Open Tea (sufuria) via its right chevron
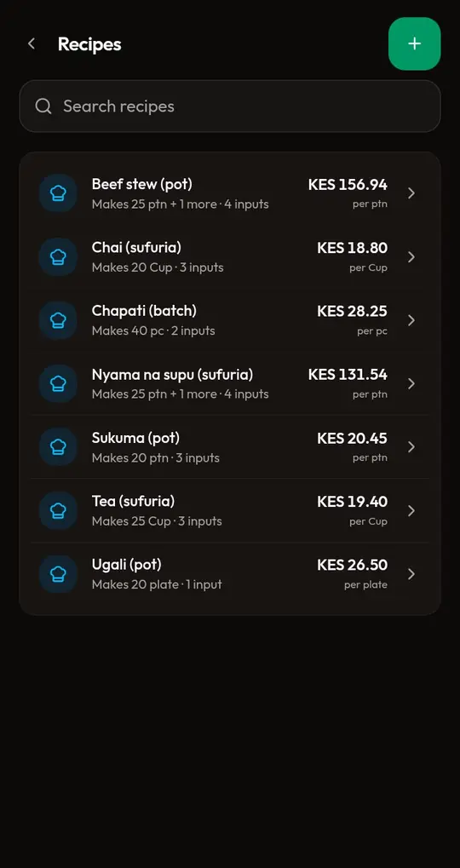This screenshot has height=868, width=460. (x=411, y=510)
